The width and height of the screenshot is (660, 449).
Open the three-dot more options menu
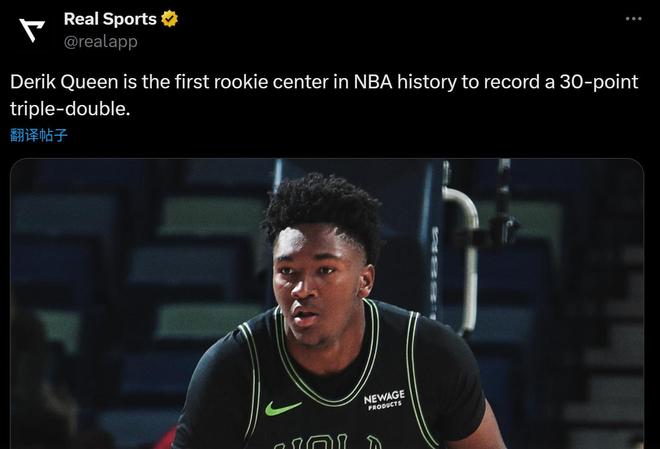(633, 19)
